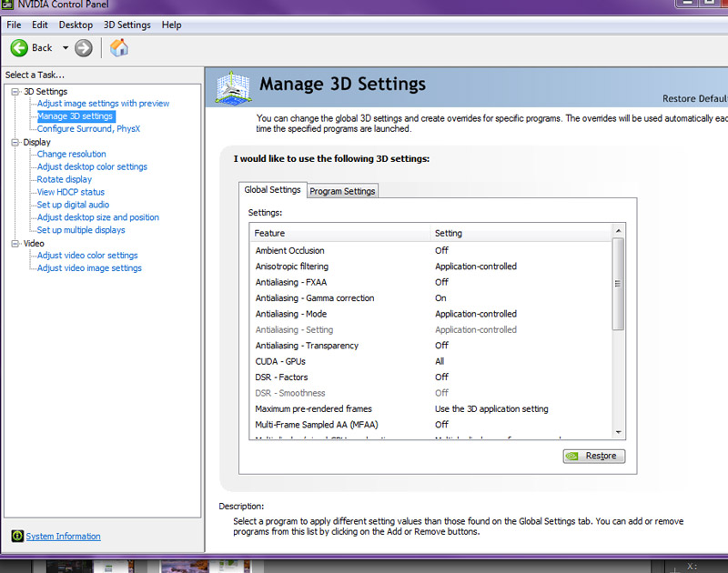
Task: Open Rotate display task
Action: click(x=64, y=179)
